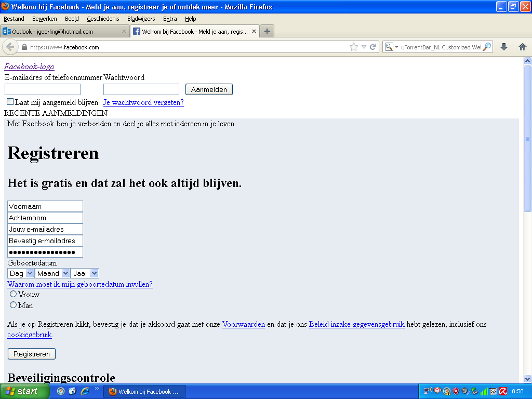532x399 pixels.
Task: Click the calendar 53 tray icon
Action: [x=494, y=391]
